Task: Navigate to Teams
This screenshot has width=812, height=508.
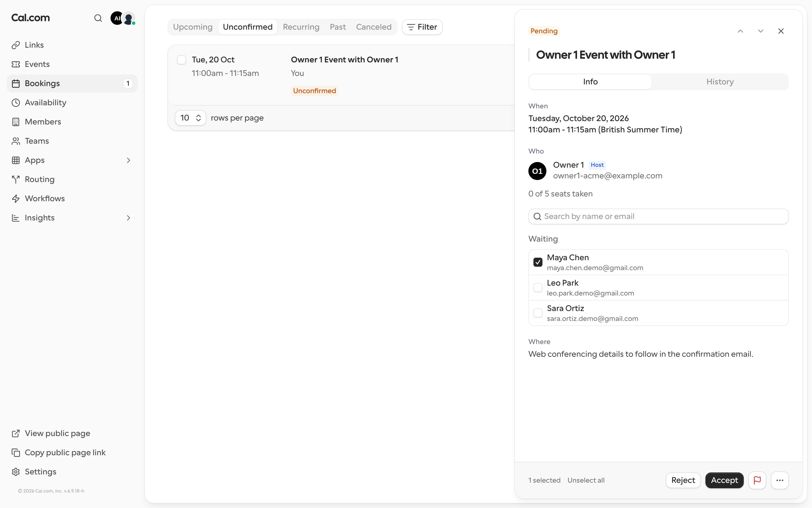Action: point(72,141)
